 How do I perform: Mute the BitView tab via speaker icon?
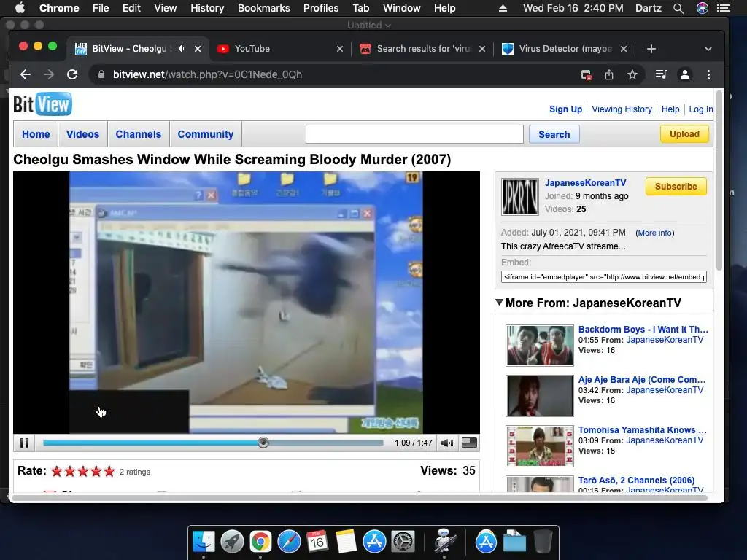click(182, 49)
